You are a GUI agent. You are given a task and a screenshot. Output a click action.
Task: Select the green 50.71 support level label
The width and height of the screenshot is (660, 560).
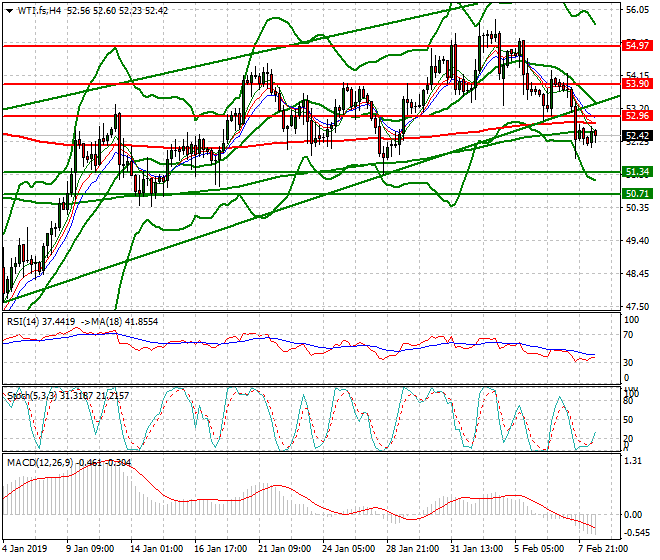coord(637,194)
